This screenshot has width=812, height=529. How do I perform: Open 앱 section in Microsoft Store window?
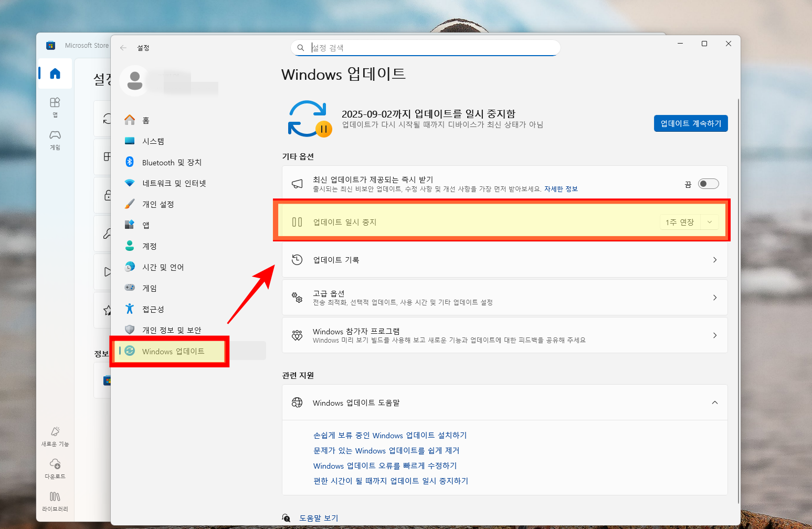point(55,107)
